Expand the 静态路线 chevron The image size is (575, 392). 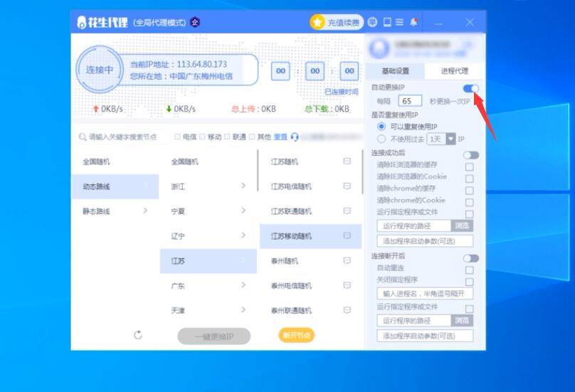pos(145,211)
